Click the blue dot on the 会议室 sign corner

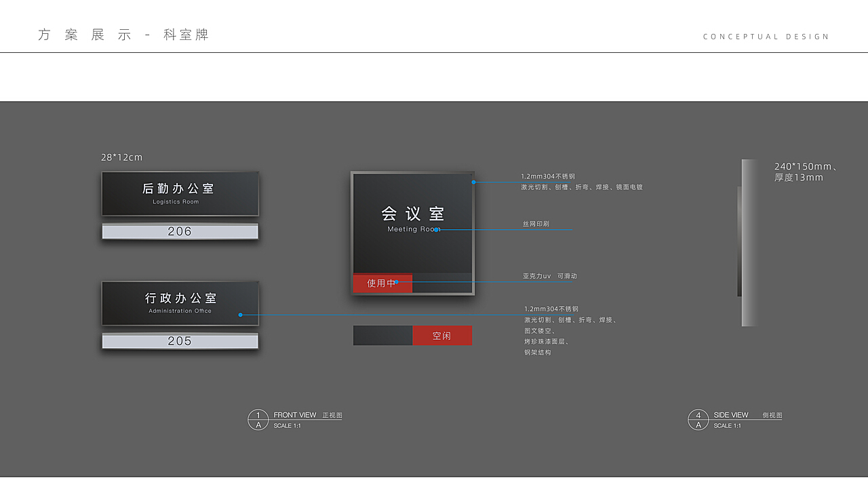tap(473, 182)
